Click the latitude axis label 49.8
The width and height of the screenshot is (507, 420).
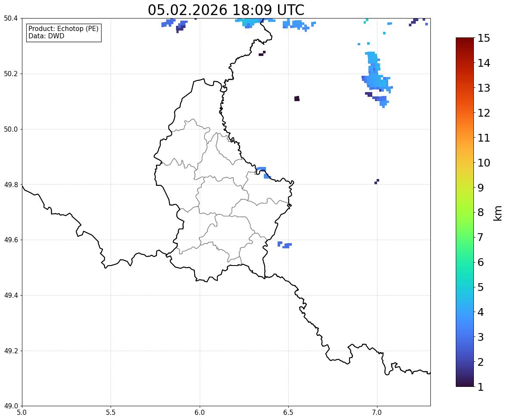coord(11,185)
